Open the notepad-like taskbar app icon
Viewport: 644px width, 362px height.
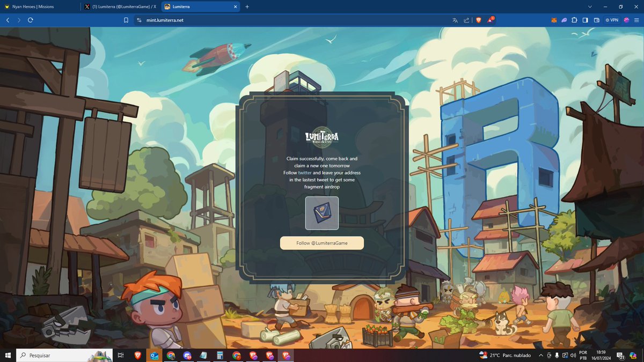(203, 355)
